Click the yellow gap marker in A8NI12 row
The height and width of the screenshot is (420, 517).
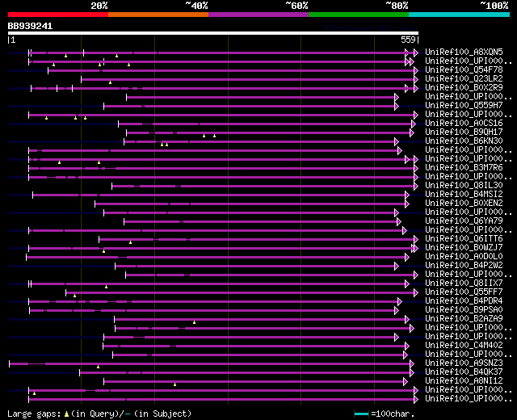(x=174, y=384)
